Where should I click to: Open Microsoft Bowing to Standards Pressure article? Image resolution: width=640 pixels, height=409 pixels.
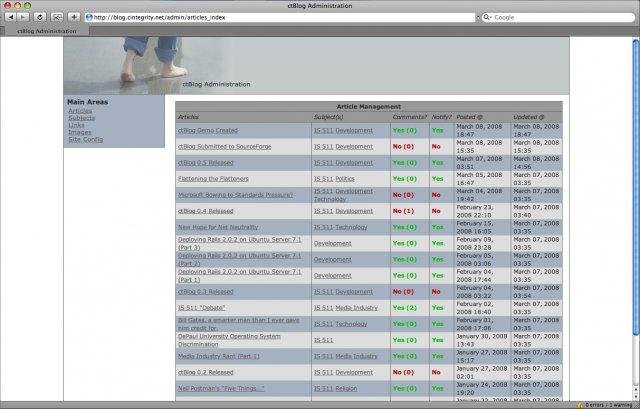tap(236, 195)
